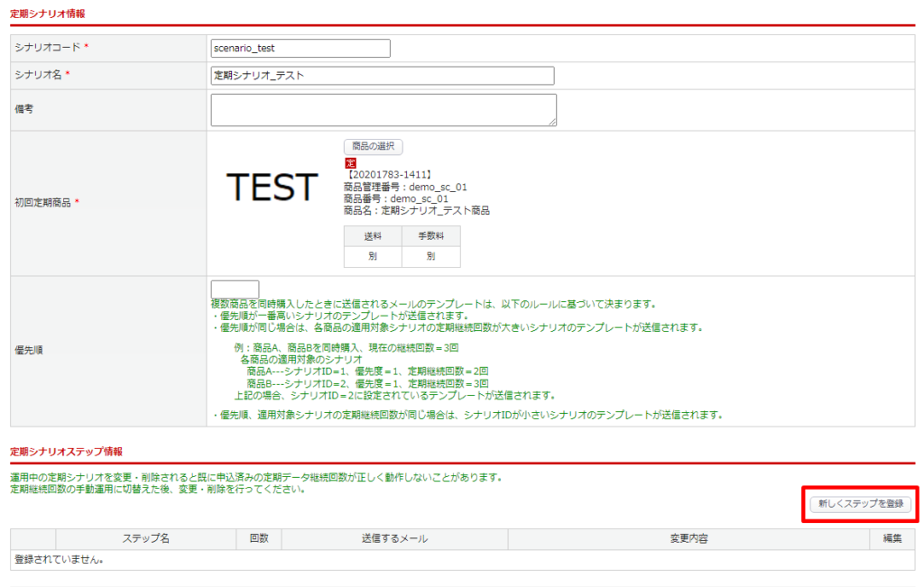Click the TEST product thumbnail image
The width and height of the screenshot is (924, 587).
pos(272,188)
